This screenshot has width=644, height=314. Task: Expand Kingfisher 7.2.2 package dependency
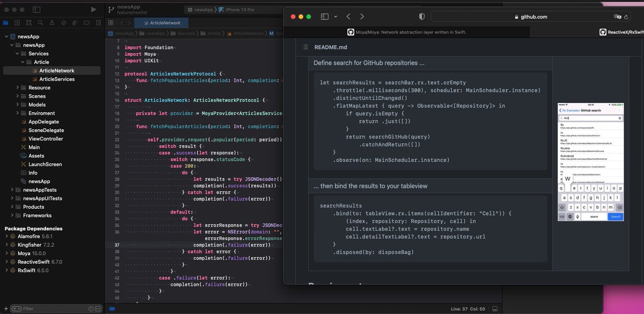tap(6, 245)
